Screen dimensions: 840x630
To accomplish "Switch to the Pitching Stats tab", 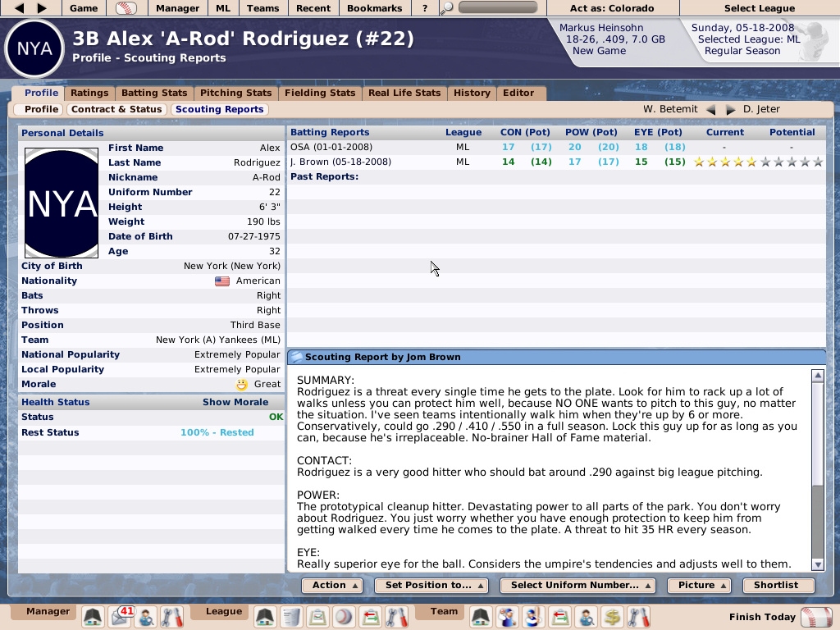I will 235,93.
